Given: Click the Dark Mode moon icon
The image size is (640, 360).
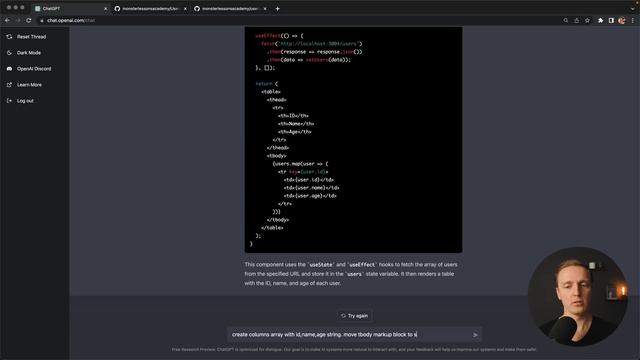Looking at the screenshot, I should (9, 53).
